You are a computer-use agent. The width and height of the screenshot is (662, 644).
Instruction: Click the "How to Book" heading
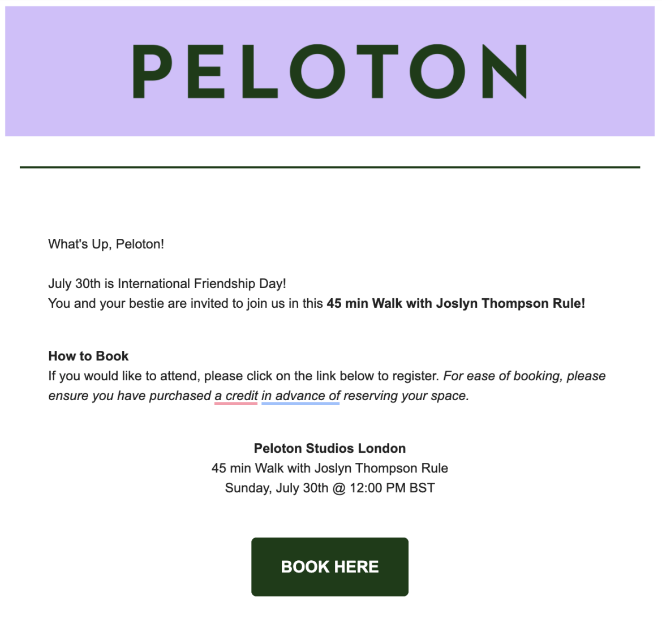click(x=88, y=356)
